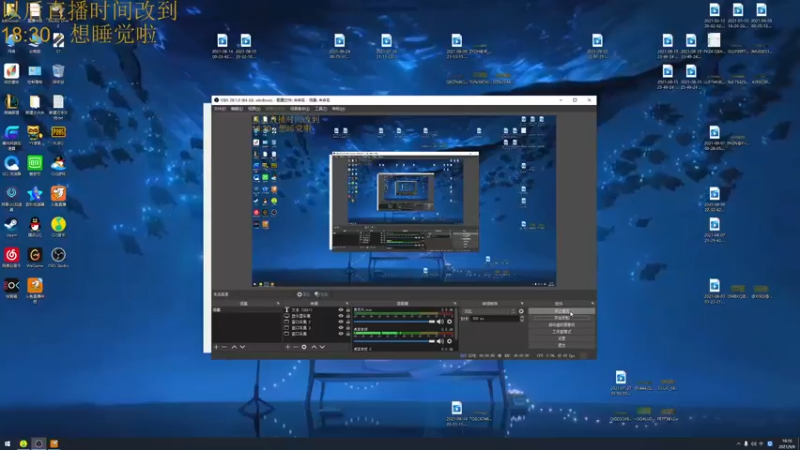
Task: Move scene up with the Scenes panel up arrow
Action: point(234,347)
